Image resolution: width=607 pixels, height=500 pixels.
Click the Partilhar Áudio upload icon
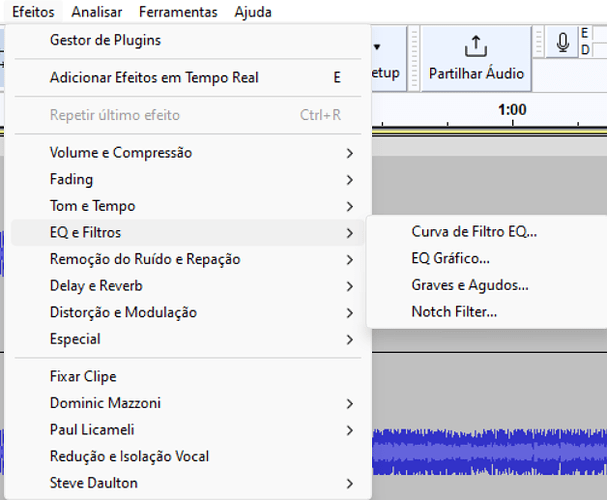[x=476, y=46]
